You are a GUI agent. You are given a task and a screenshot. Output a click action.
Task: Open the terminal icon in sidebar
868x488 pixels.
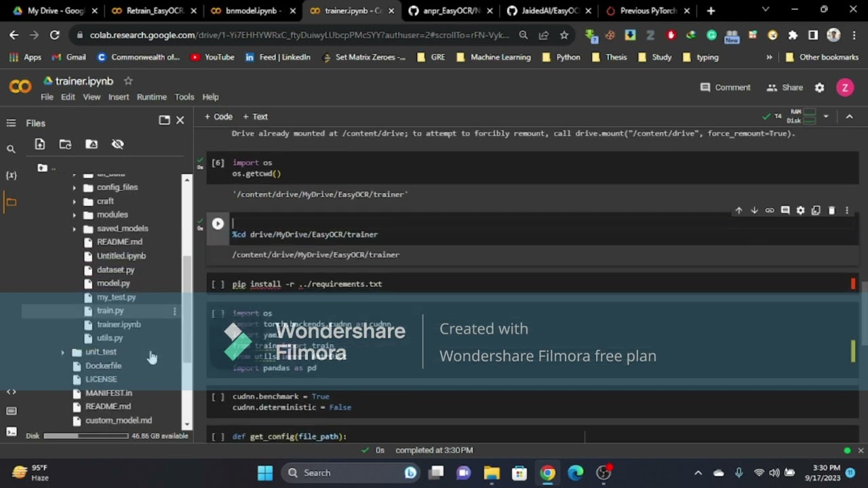click(11, 431)
